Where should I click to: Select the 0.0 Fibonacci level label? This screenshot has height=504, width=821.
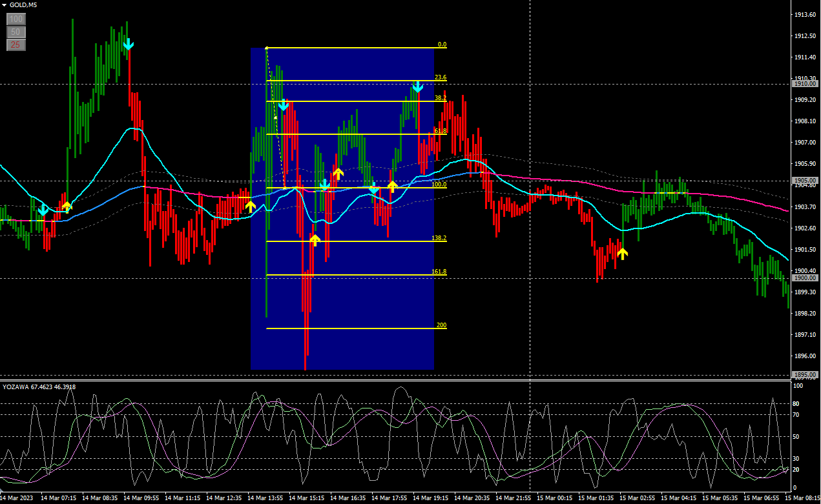[x=442, y=45]
